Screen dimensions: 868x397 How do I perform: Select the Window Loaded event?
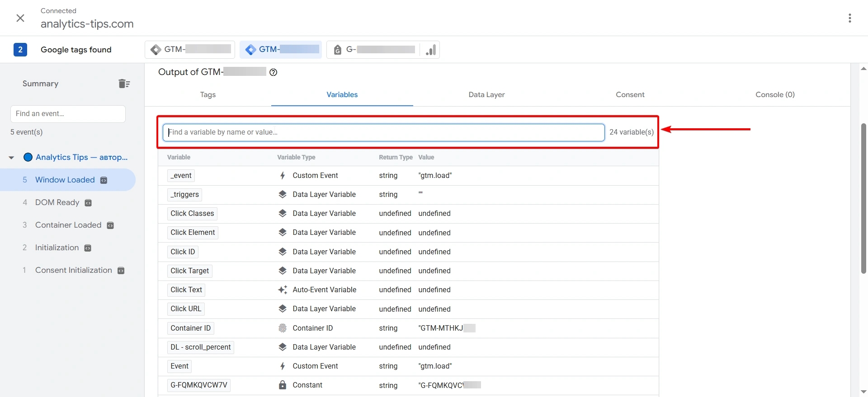click(68, 180)
